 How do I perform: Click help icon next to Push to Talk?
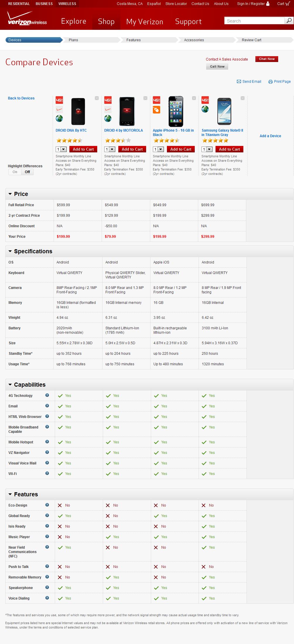tap(47, 566)
